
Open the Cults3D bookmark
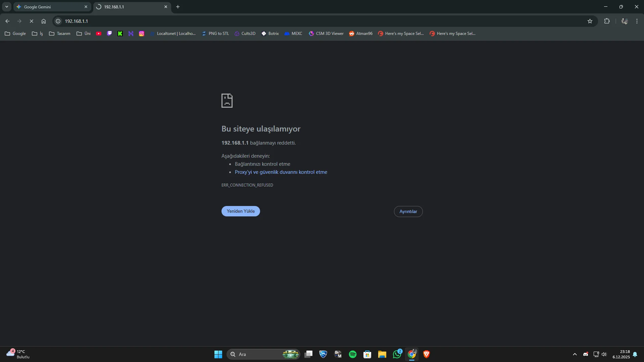pyautogui.click(x=245, y=34)
